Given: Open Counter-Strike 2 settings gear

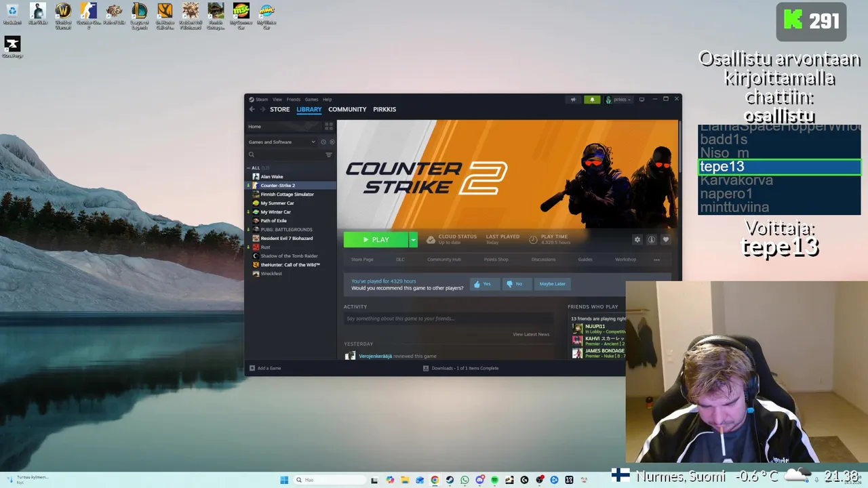Looking at the screenshot, I should tap(637, 239).
